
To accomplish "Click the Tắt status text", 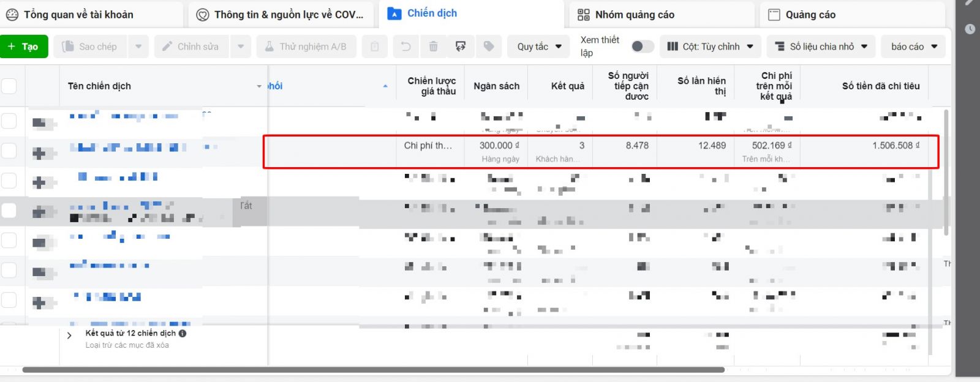I will click(x=246, y=206).
